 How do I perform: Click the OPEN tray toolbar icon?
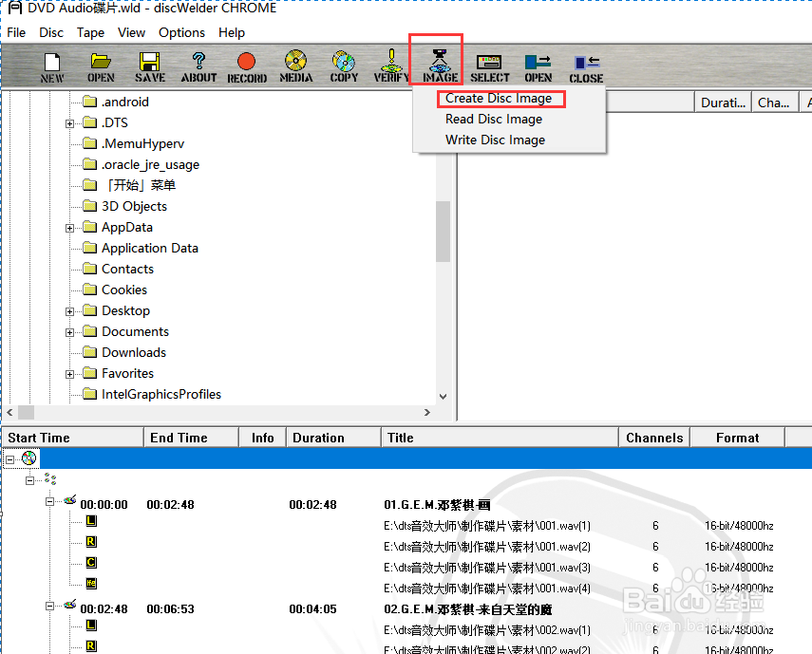(x=538, y=68)
